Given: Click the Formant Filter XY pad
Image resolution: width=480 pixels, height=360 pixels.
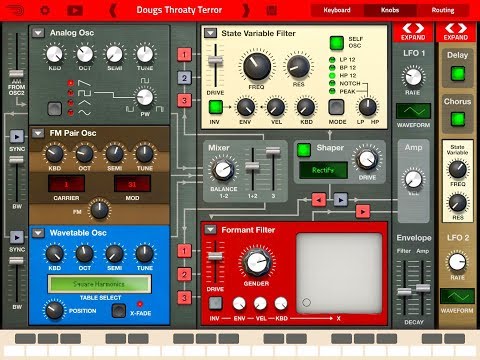Looking at the screenshot, I should point(339,273).
